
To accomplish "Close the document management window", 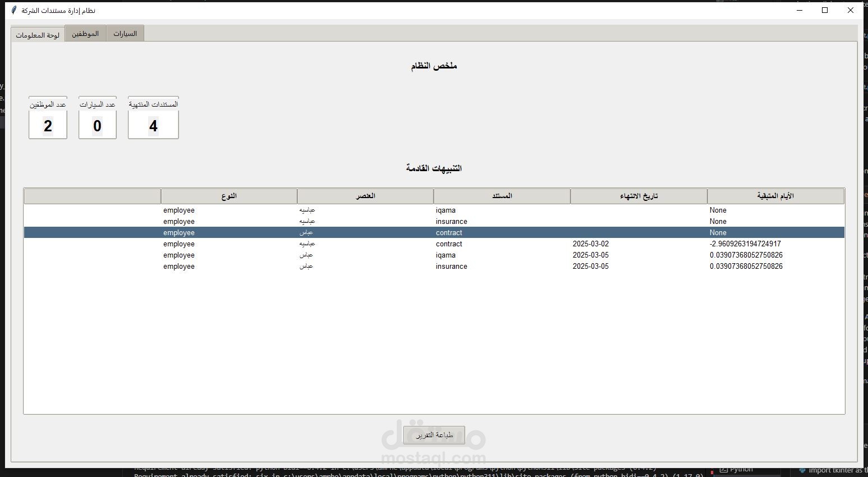I will point(851,10).
